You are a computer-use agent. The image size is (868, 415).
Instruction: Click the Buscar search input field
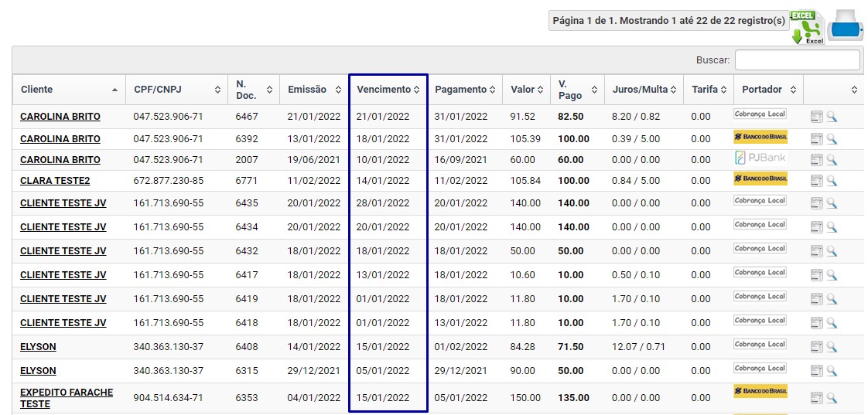pos(797,60)
